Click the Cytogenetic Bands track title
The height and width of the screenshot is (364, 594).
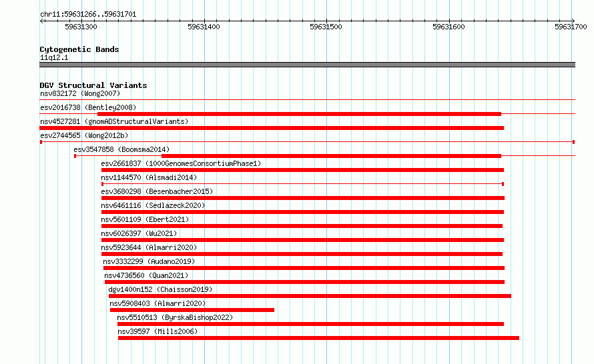[x=79, y=49]
